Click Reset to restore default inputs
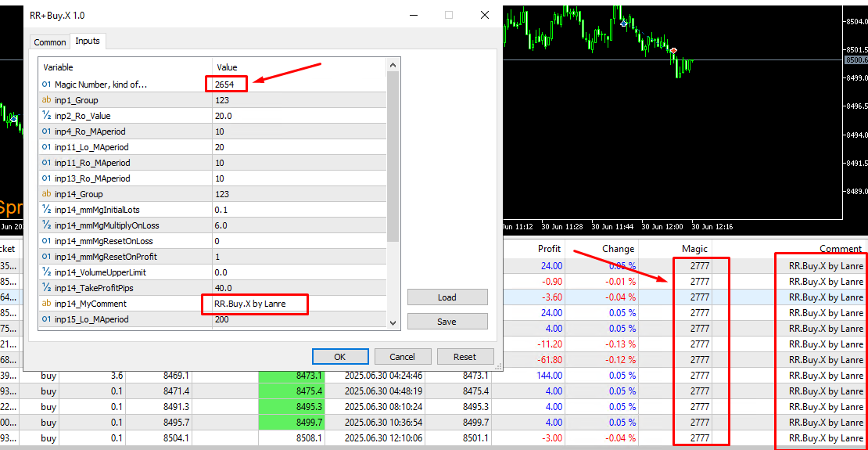Screen dimensions: 868x450 (x=465, y=357)
